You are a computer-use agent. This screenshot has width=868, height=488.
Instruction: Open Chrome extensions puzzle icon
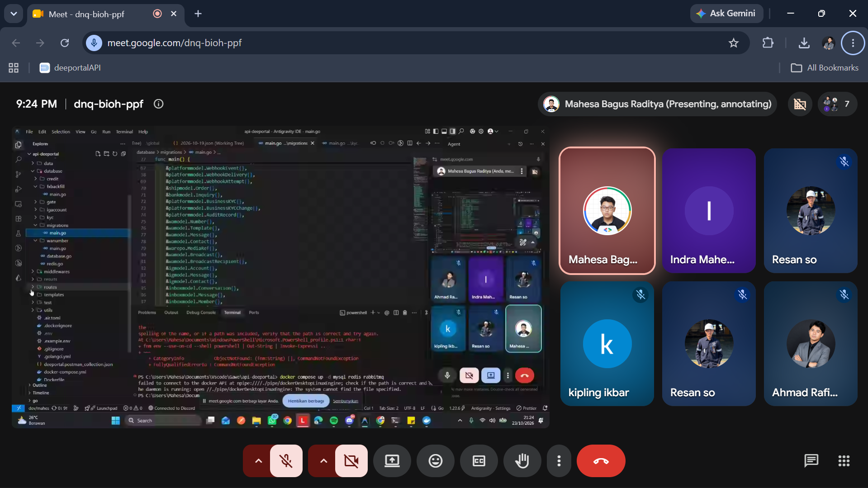pos(768,43)
